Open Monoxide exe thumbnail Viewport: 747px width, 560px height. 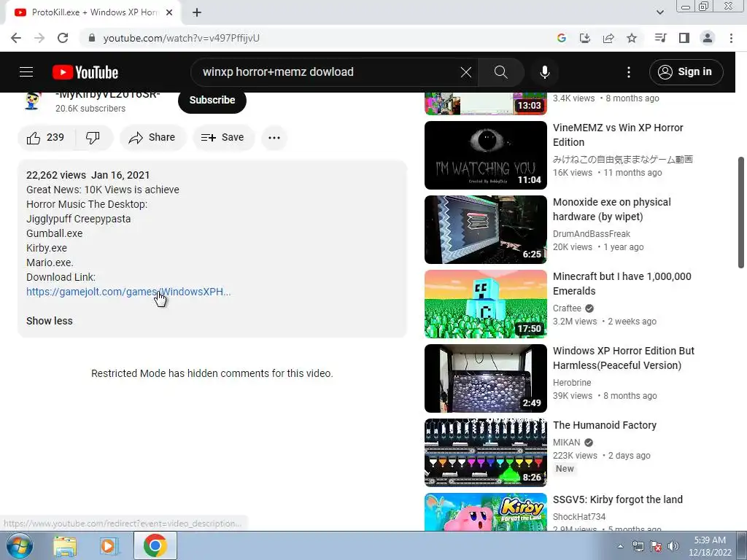coord(485,230)
